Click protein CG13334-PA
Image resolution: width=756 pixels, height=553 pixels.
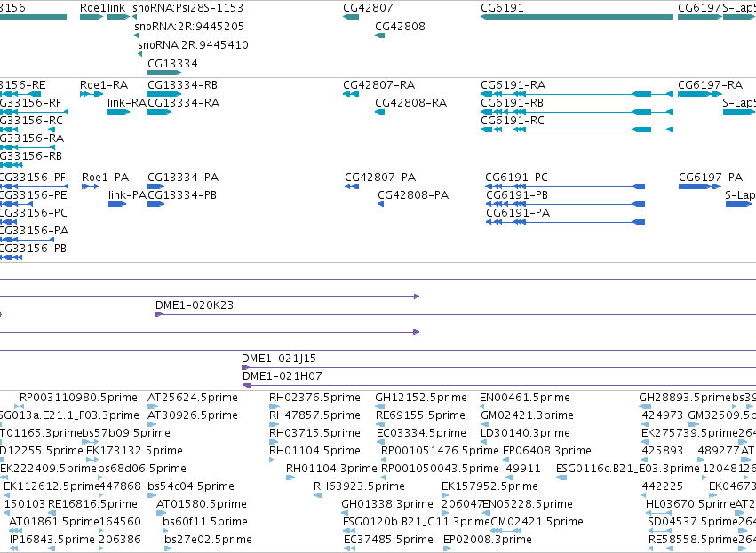click(x=155, y=186)
